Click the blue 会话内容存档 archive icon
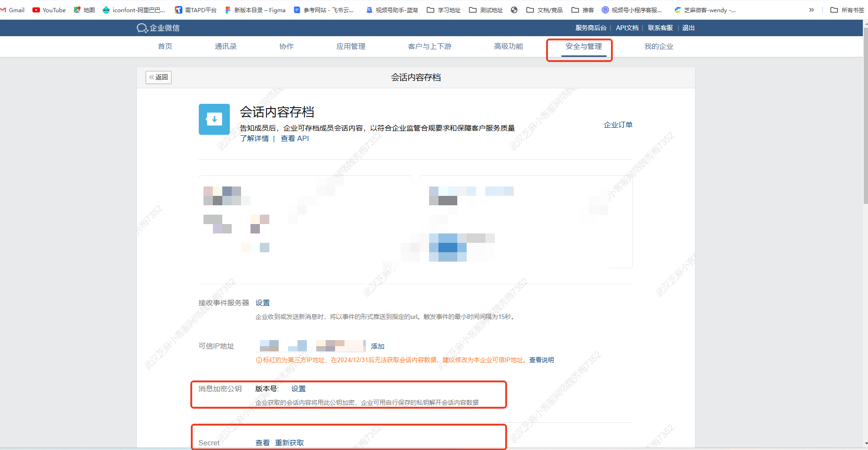Screen dimensions: 868x450 click(x=214, y=119)
